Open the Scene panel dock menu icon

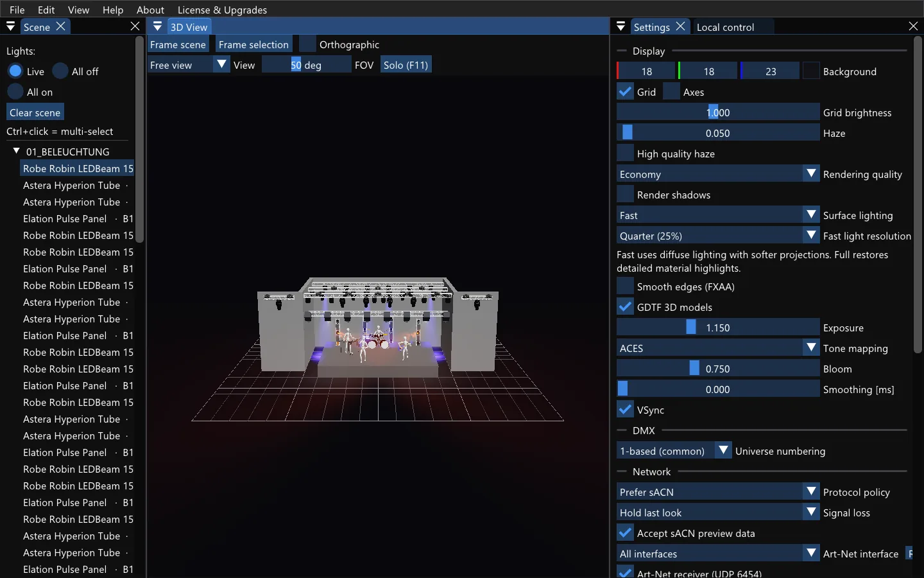pyautogui.click(x=10, y=26)
